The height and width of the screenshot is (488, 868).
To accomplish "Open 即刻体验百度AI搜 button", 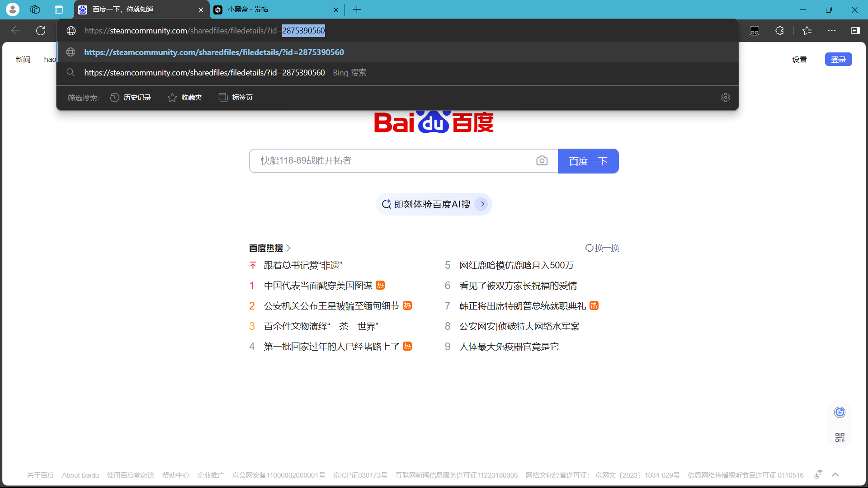I will tap(434, 204).
